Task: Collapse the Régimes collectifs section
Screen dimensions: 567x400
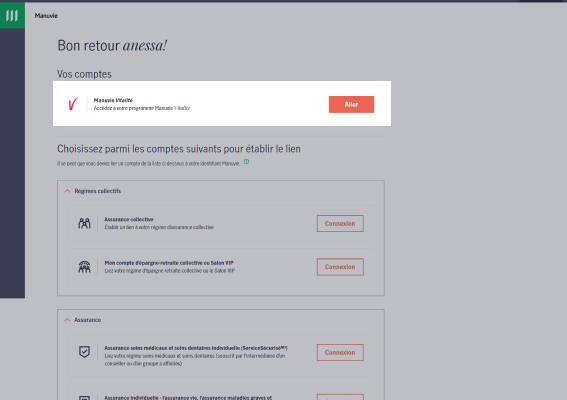Action: click(67, 191)
